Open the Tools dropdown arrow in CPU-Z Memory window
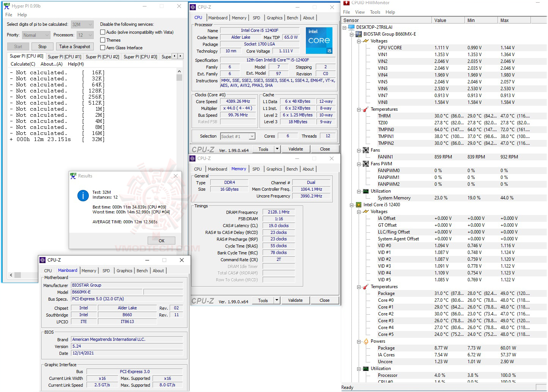Viewport: 548px width, 392px height. (277, 300)
